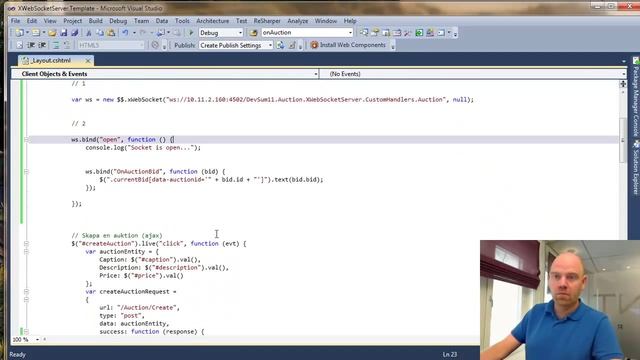Click the Paste icon in toolbar
The height and width of the screenshot is (360, 640).
coord(111,33)
